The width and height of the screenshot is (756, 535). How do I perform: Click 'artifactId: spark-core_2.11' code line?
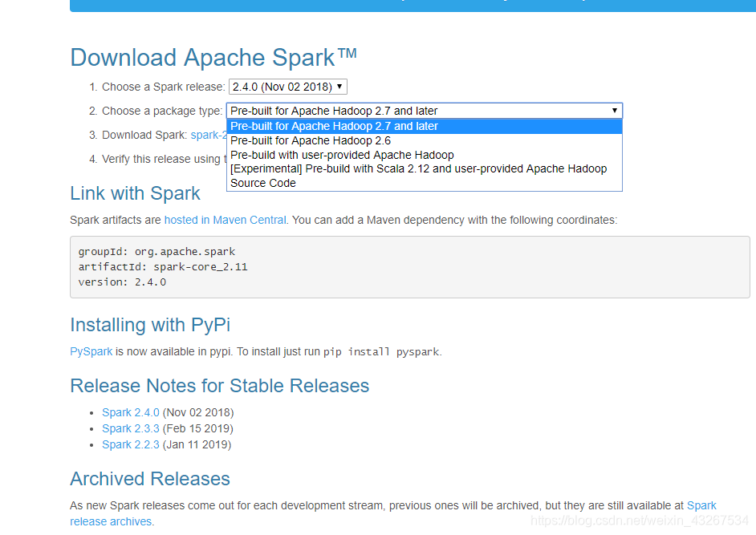pyautogui.click(x=163, y=266)
